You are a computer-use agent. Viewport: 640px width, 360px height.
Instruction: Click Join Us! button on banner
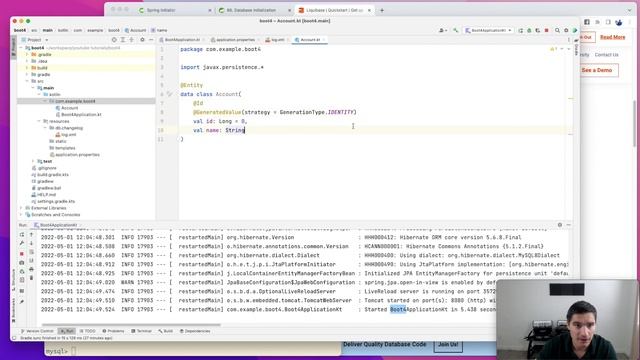click(x=448, y=344)
